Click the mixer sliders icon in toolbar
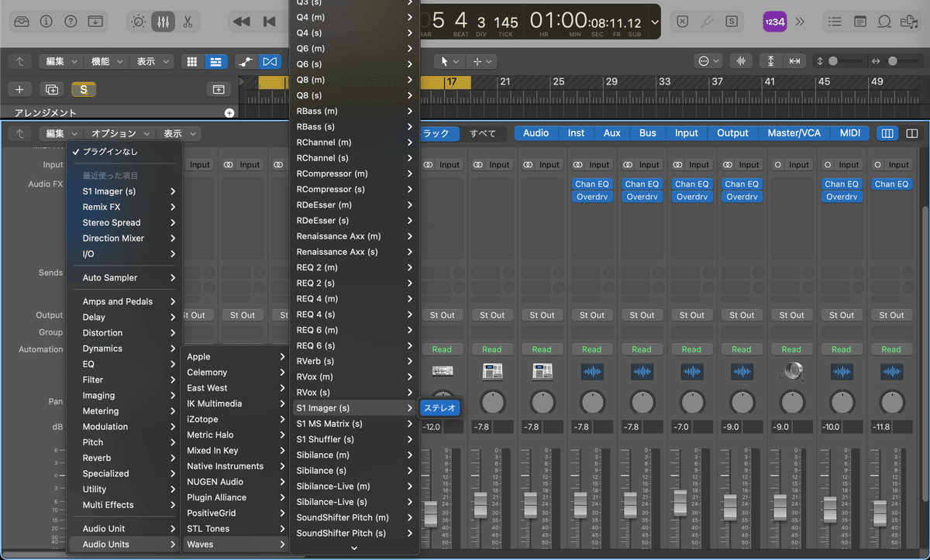Viewport: 930px width, 560px height. tap(164, 22)
